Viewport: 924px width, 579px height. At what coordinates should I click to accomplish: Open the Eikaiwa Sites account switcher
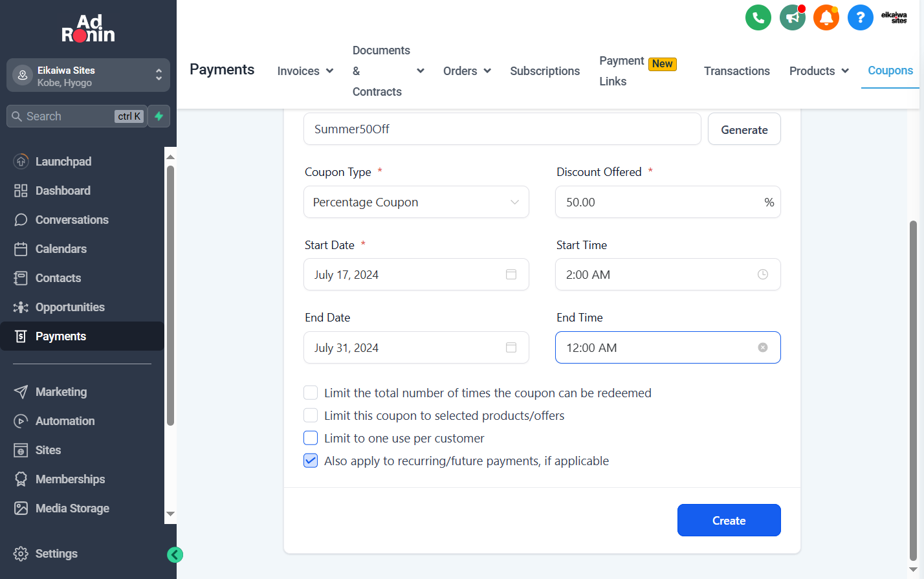click(x=88, y=76)
